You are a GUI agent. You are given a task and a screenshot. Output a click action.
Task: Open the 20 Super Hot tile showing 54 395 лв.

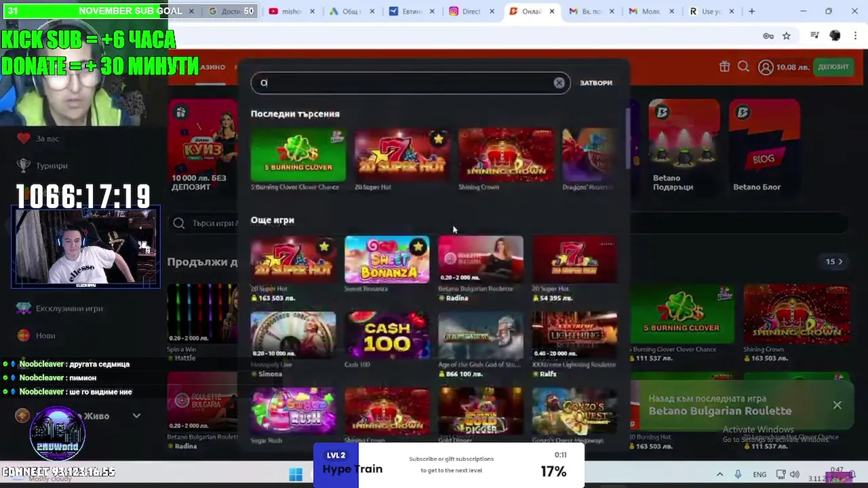(574, 260)
